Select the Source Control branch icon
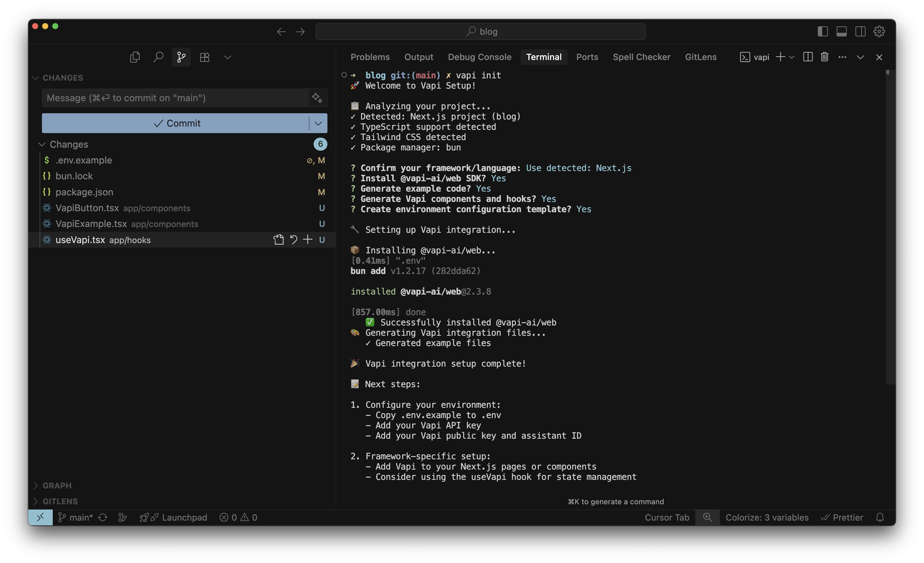 (182, 57)
